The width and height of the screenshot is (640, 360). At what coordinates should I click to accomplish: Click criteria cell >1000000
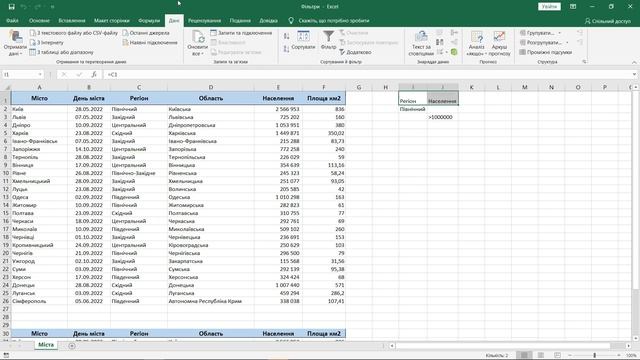tap(443, 117)
